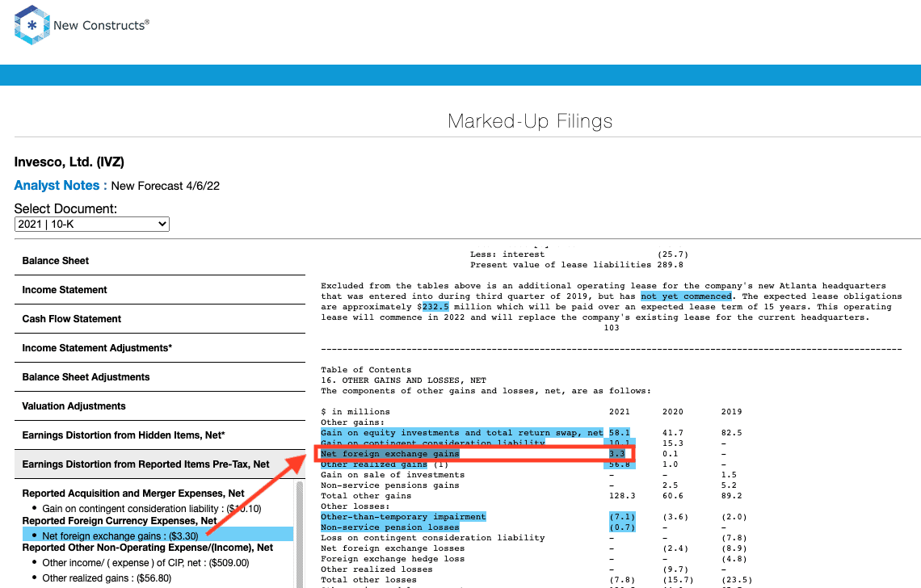
Task: Click the sidebar list vertical scrollbar
Action: [x=300, y=533]
